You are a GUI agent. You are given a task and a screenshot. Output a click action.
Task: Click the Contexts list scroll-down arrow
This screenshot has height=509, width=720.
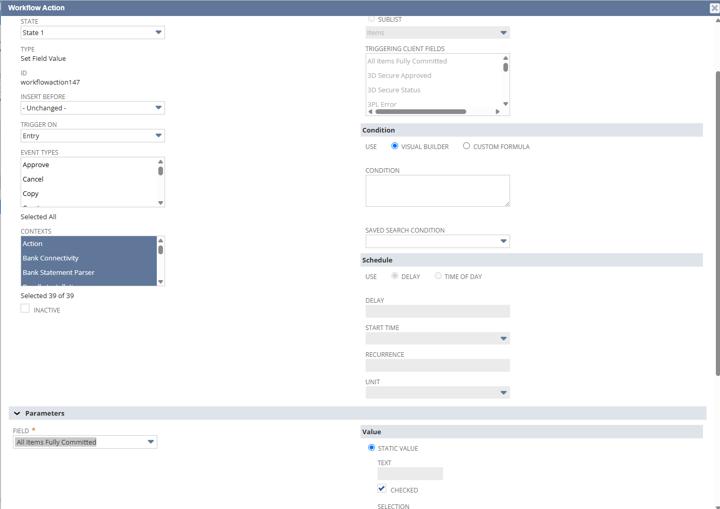tap(160, 282)
